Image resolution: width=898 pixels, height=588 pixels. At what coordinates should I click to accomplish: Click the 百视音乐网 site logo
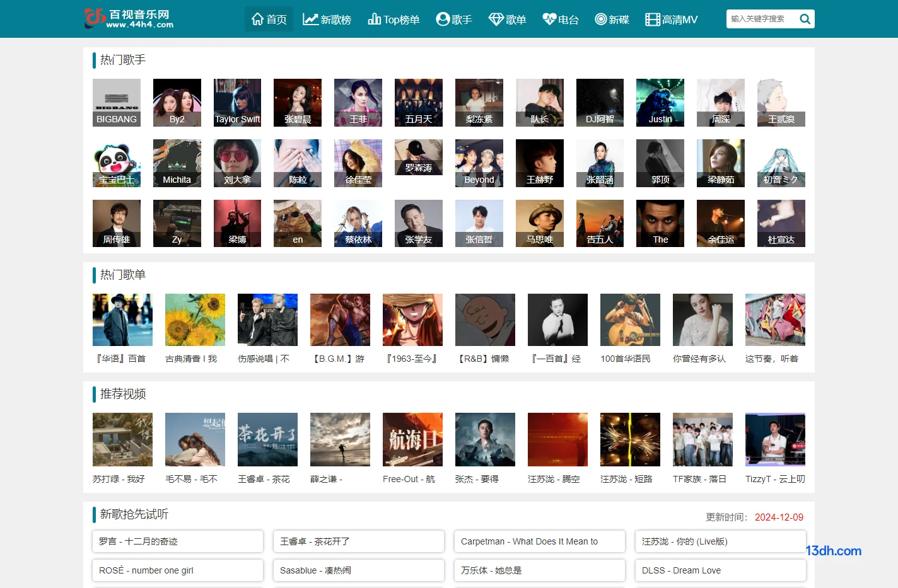(x=129, y=18)
